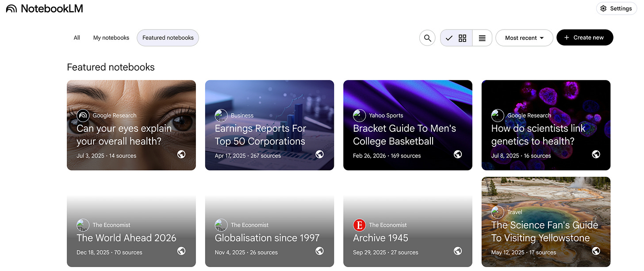Click Travel avatar on Yellowstone card

498,212
